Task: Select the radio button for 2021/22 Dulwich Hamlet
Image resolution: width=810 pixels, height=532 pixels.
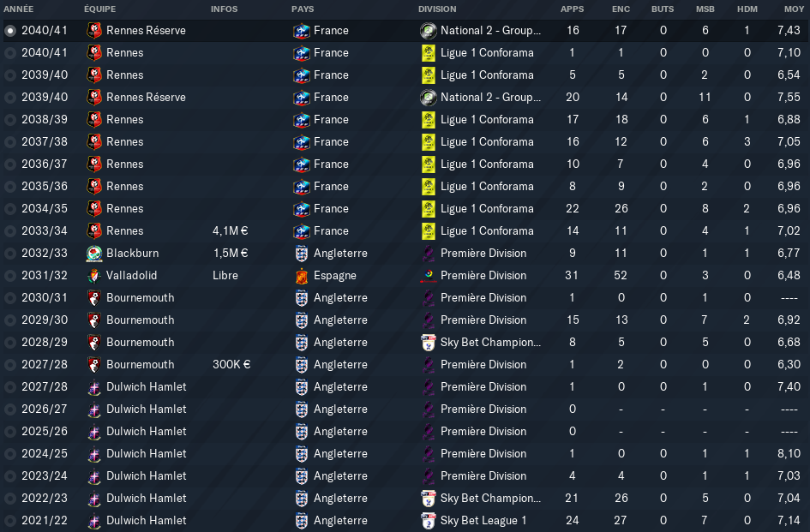Action: point(9,520)
